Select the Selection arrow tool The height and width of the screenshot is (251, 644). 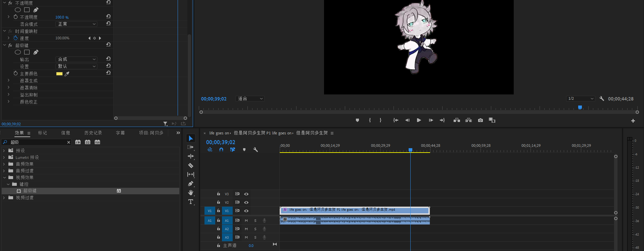[191, 138]
